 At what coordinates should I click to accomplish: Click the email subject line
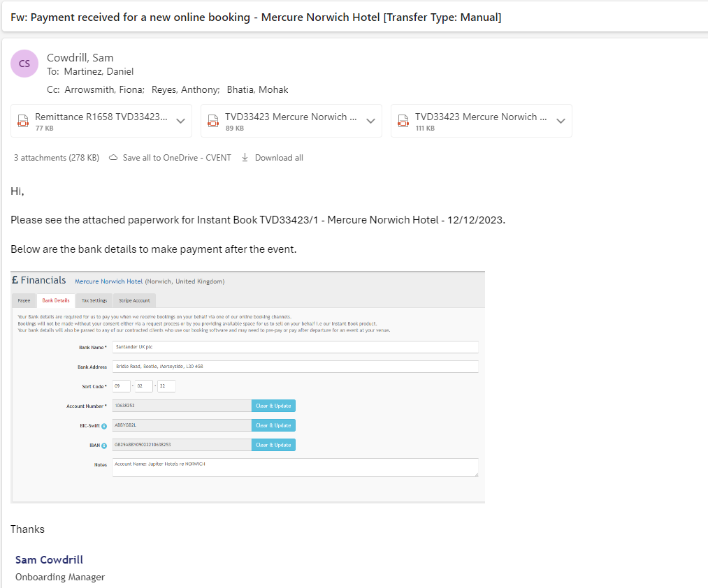(256, 17)
